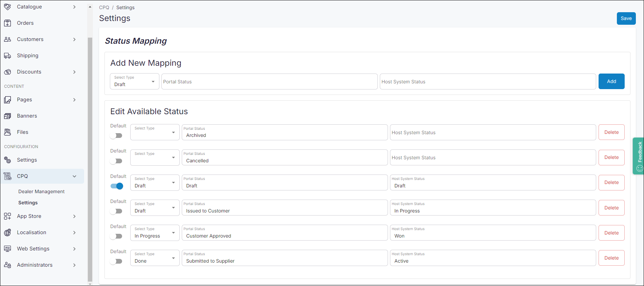Click the Banners icon in sidebar
This screenshot has width=644, height=286.
(x=7, y=116)
